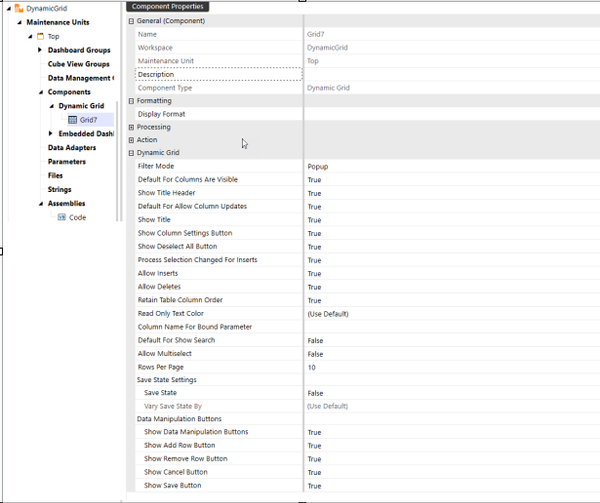Viewport: 600px width, 503px height.
Task: Collapse the General (Component) section
Action: 132,21
